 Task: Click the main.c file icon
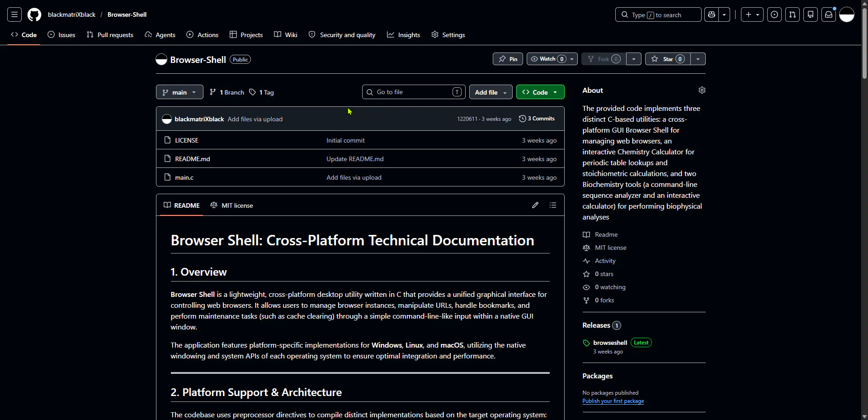(167, 177)
